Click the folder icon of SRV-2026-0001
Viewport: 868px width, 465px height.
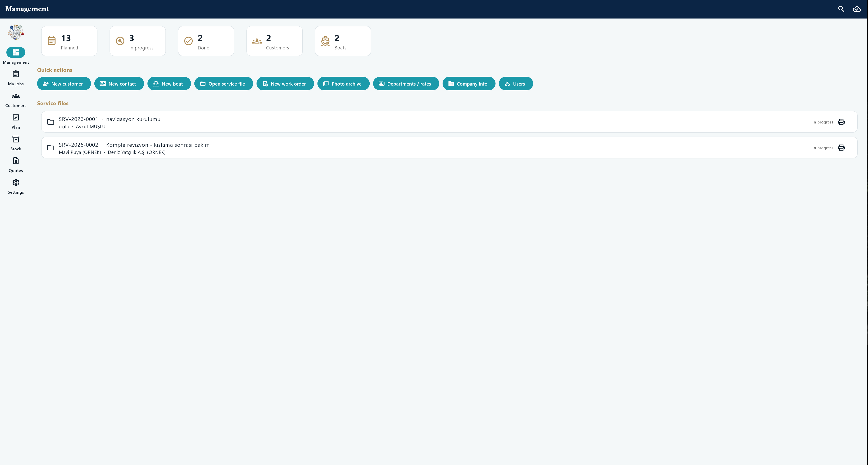coord(51,122)
